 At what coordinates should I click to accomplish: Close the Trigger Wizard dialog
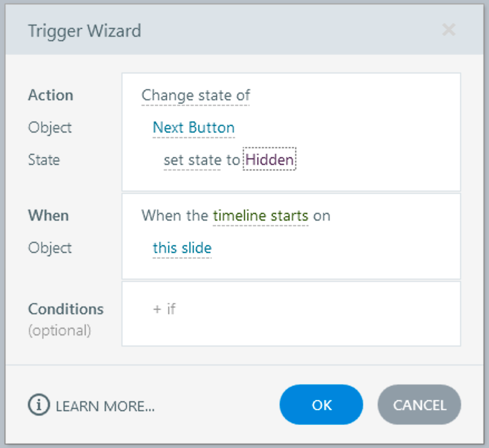click(x=448, y=30)
